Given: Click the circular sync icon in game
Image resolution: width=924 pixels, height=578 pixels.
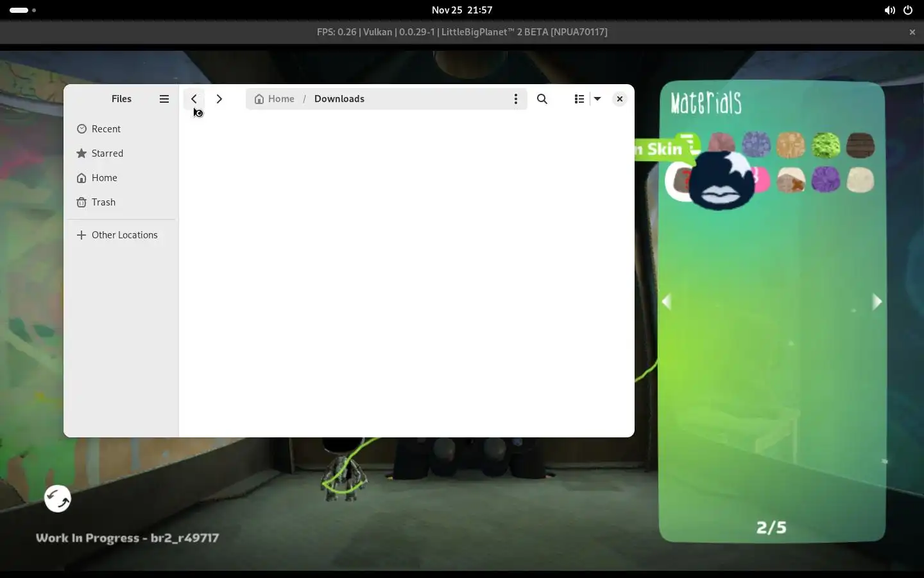Looking at the screenshot, I should [58, 498].
